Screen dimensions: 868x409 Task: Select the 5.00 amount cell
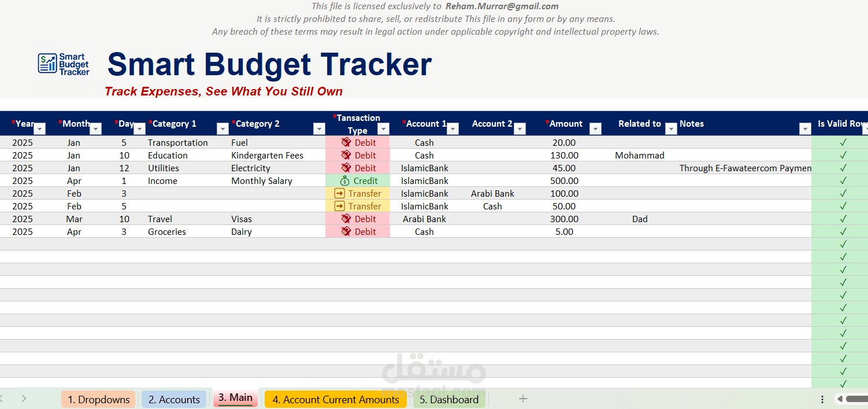(x=564, y=231)
